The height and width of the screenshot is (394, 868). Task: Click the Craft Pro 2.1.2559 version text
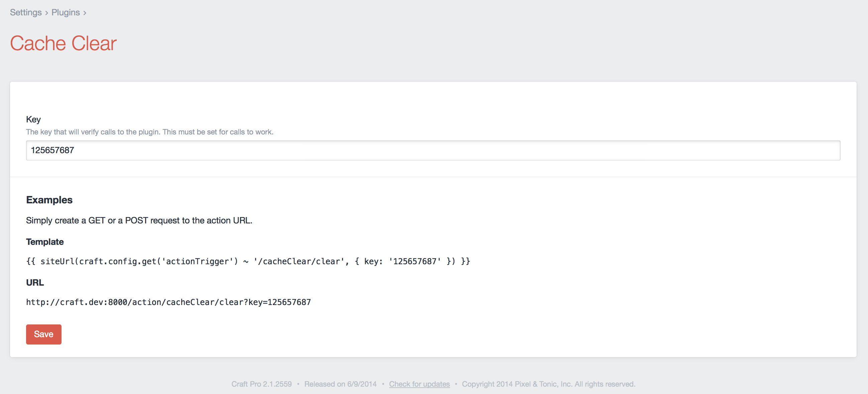[261, 384]
